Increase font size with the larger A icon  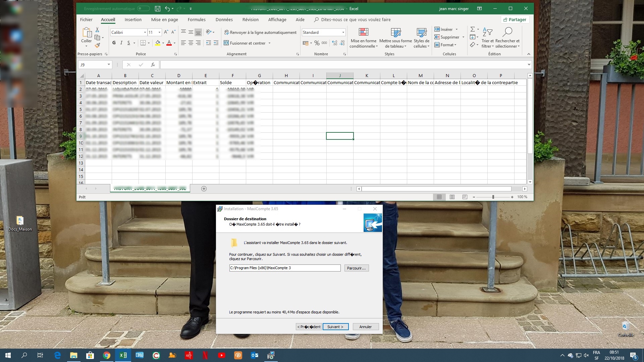pyautogui.click(x=166, y=32)
